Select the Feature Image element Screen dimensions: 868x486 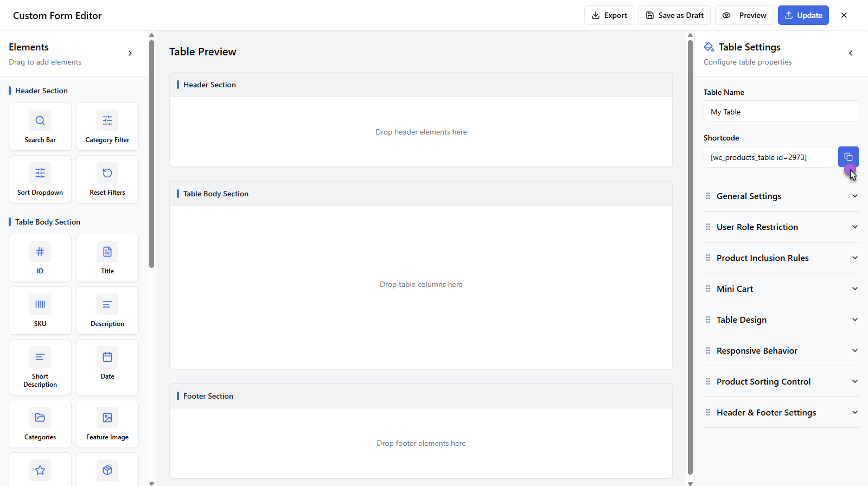(107, 424)
